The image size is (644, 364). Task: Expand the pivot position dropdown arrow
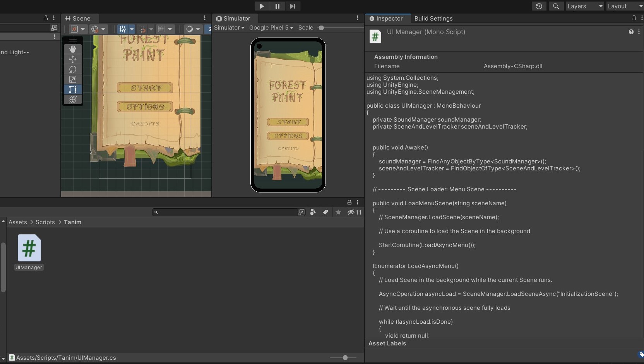[83, 29]
